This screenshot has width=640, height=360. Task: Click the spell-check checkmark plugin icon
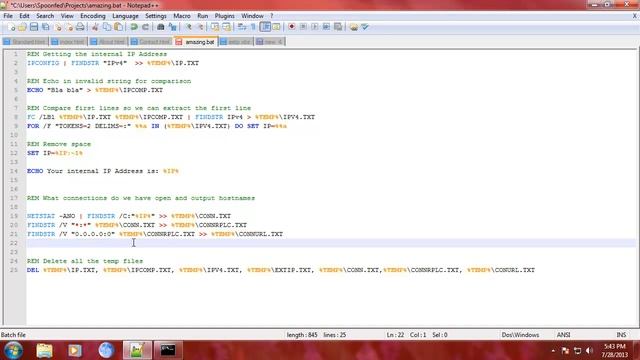pyautogui.click(x=364, y=27)
